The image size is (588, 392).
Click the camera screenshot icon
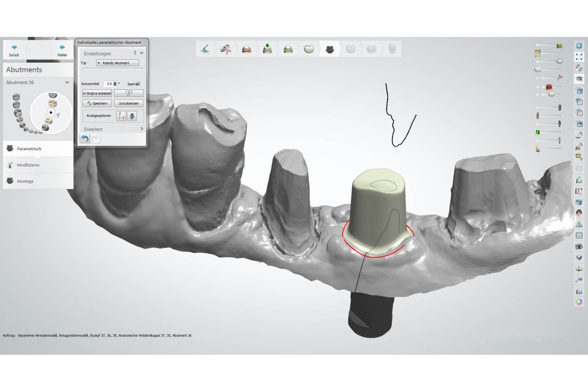579,246
